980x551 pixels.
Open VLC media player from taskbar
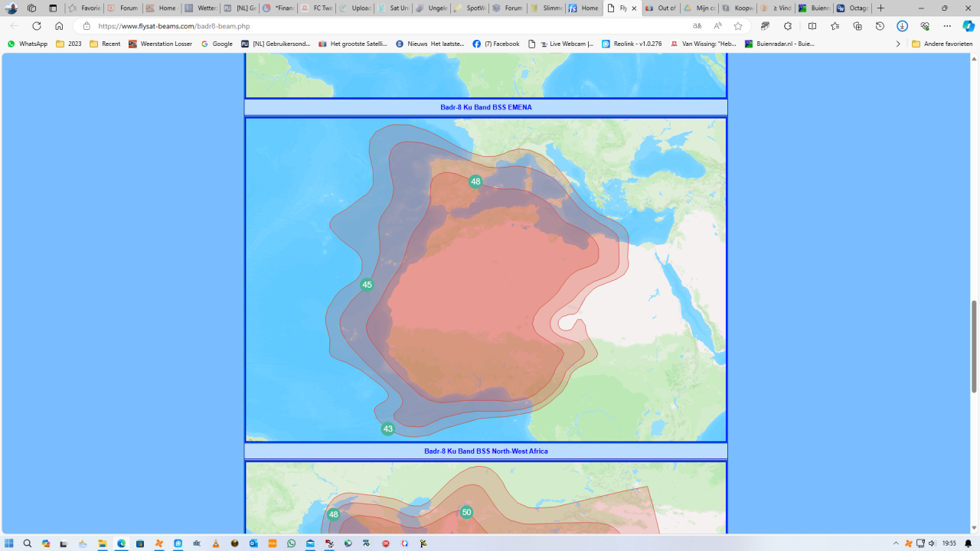216,543
